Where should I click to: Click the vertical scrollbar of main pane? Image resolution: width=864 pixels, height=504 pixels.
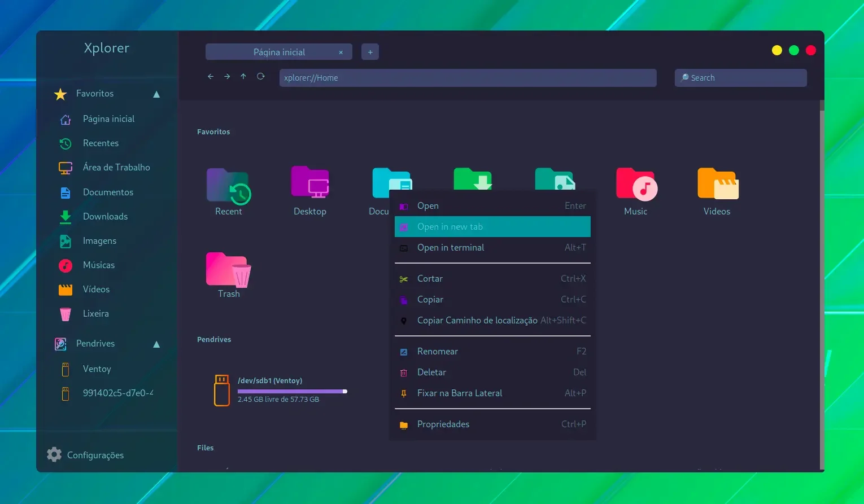click(822, 285)
